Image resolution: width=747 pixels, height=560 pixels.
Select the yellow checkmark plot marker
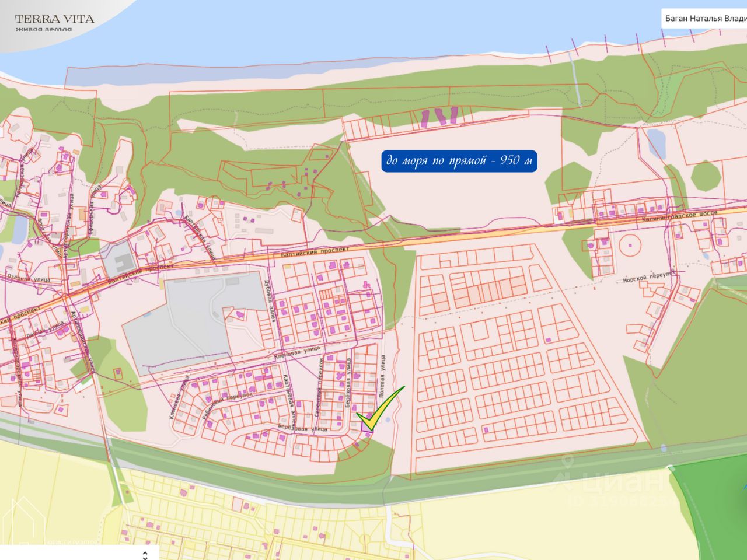point(381,408)
